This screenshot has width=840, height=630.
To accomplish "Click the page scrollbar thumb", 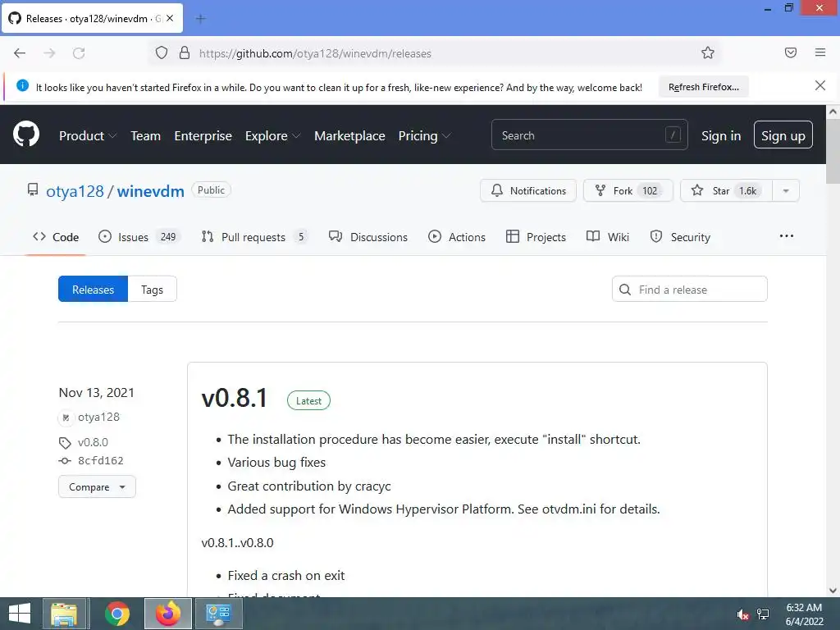I will 833,151.
